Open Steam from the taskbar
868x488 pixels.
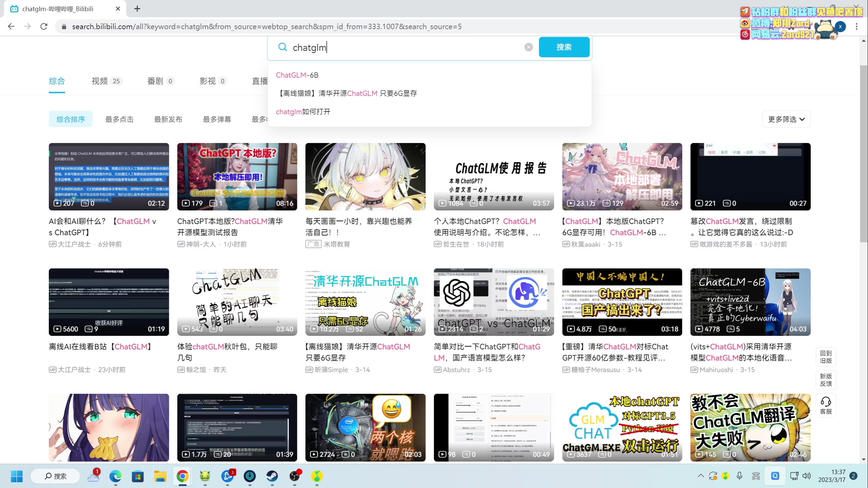272,476
